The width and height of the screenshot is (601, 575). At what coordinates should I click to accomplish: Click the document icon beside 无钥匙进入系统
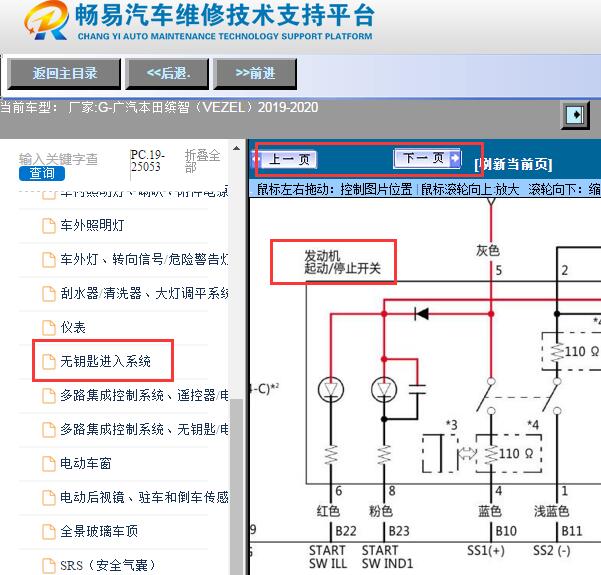[49, 361]
